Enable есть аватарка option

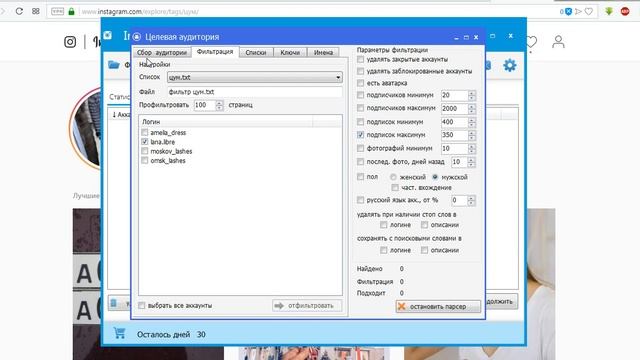coord(360,83)
